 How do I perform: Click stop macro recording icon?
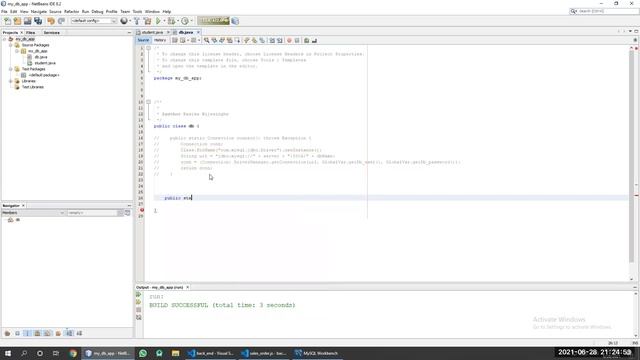coord(297,40)
